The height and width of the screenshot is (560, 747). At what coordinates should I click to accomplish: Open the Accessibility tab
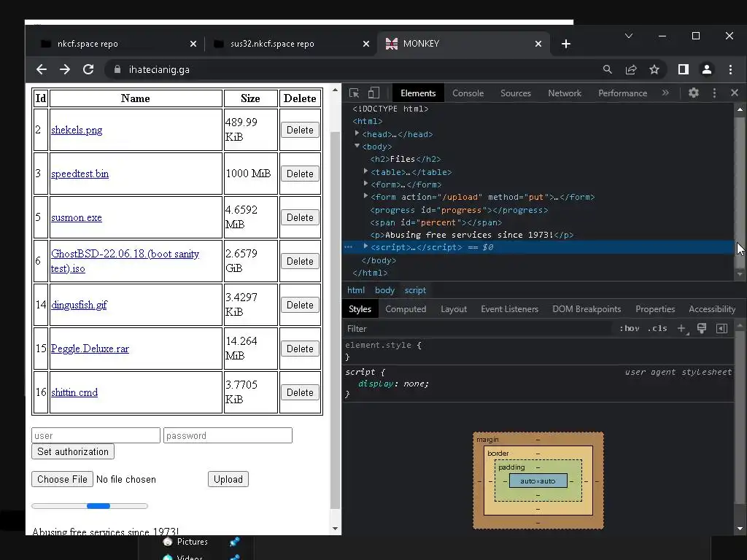pyautogui.click(x=712, y=309)
